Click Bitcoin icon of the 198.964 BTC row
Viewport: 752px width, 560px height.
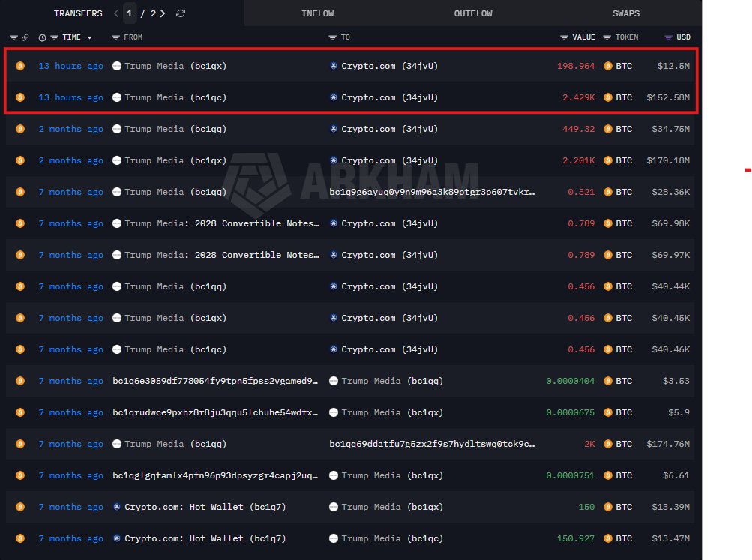20,66
